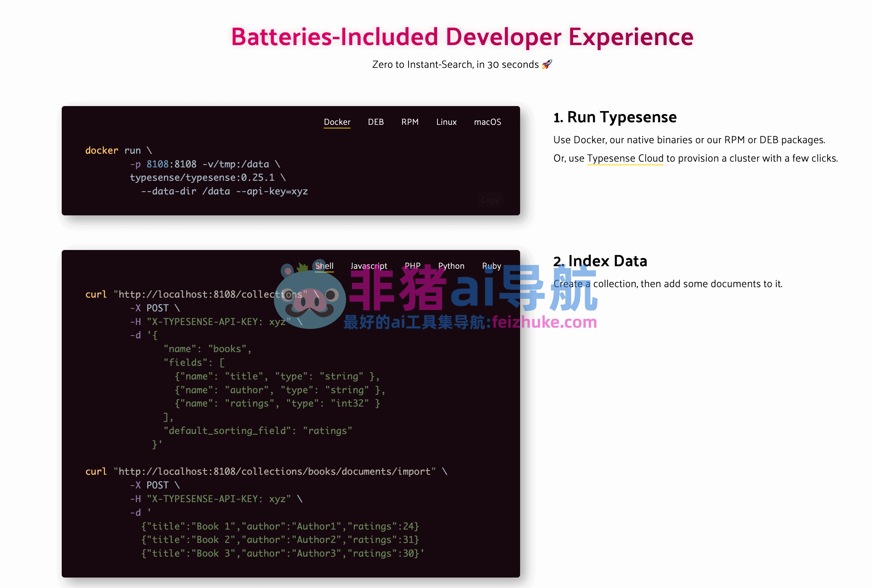
Task: Click the '2. Index Data' heading
Action: 600,260
